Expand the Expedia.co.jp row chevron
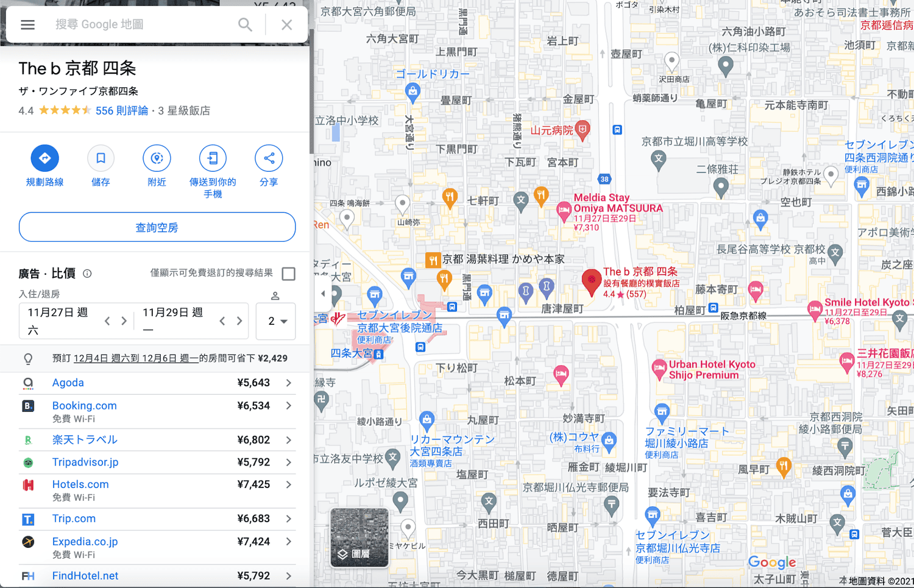This screenshot has width=914, height=588. coord(289,542)
